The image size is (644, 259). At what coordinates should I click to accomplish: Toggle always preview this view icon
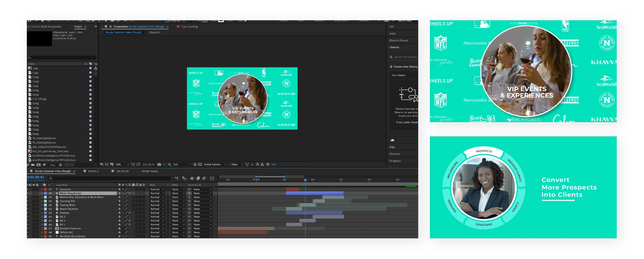(102, 164)
